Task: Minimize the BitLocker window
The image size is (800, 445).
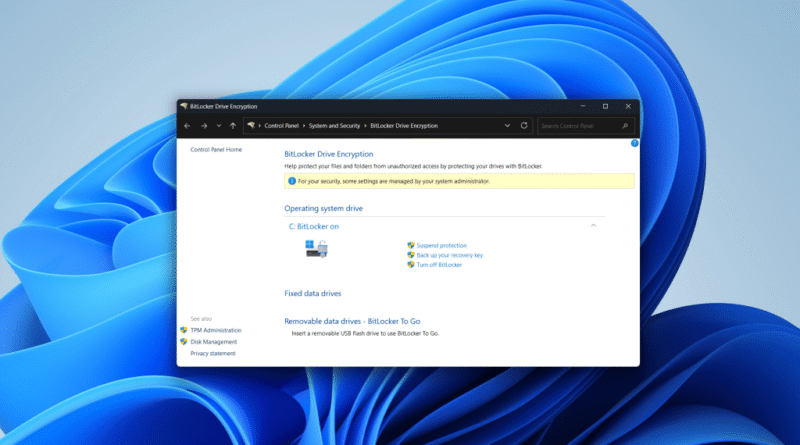Action: pos(583,106)
